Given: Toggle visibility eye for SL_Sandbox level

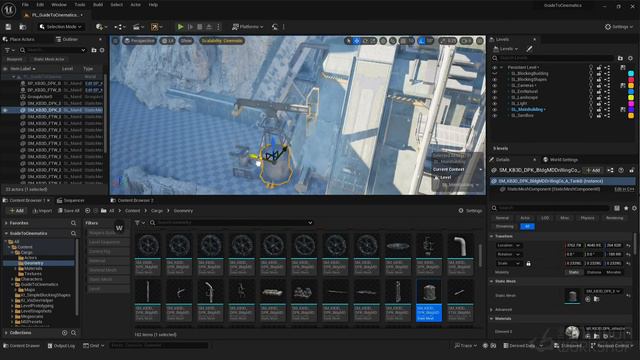Looking at the screenshot, I should click(494, 116).
